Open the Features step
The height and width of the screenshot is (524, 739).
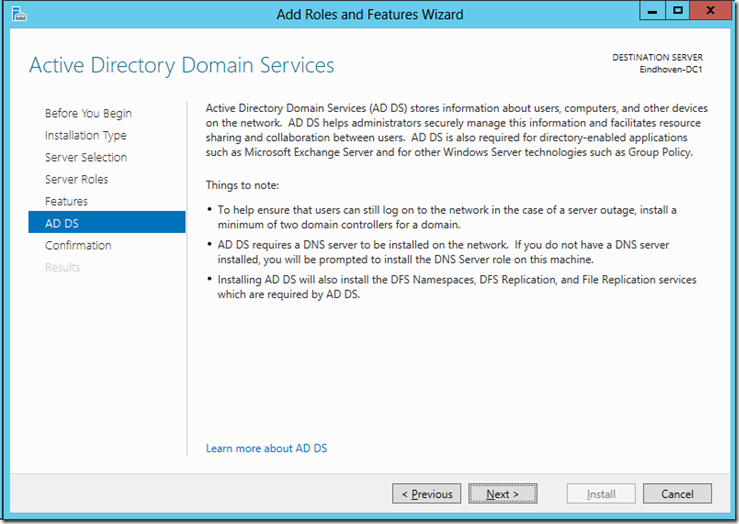coord(66,202)
